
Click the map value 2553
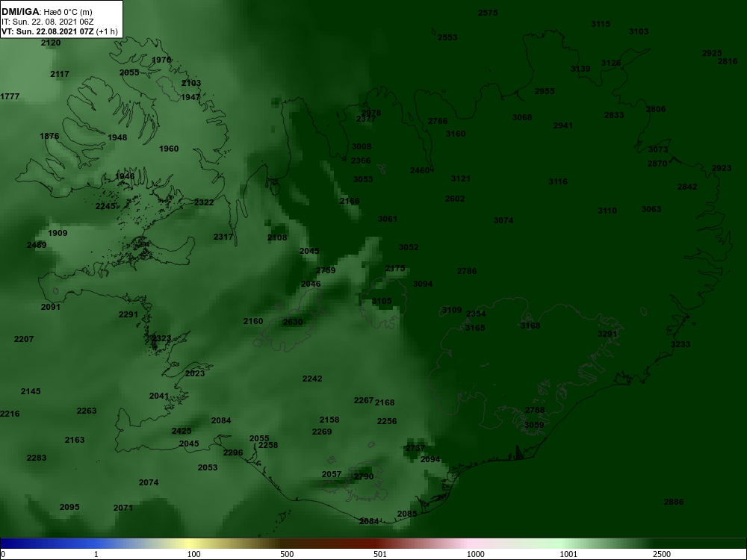[447, 37]
